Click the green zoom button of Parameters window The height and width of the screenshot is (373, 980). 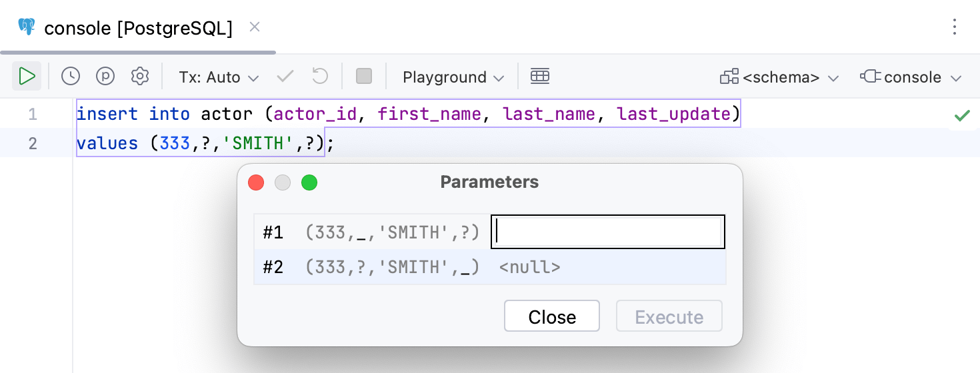(309, 183)
